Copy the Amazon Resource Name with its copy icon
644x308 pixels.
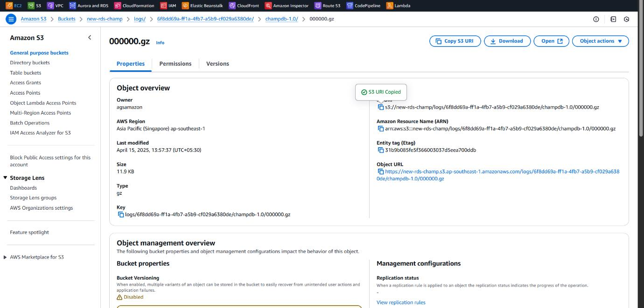381,129
